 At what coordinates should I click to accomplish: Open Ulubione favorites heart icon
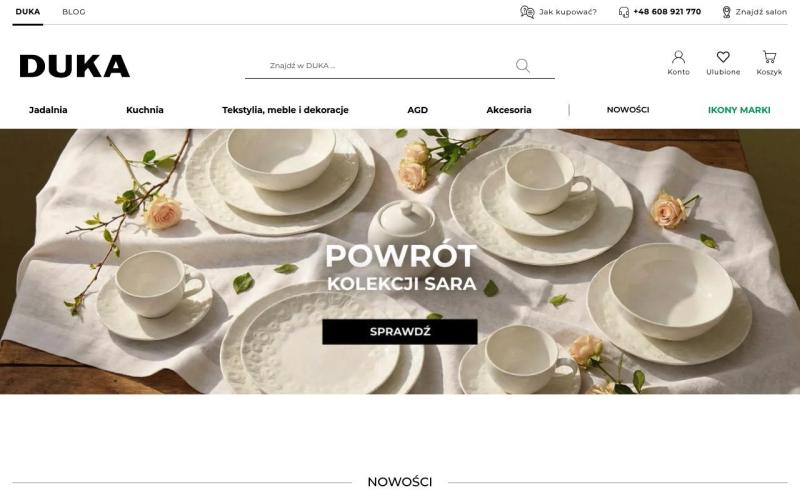(723, 57)
